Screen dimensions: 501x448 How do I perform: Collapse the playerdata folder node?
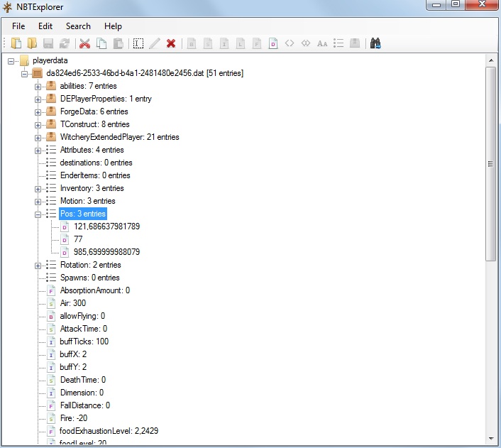pyautogui.click(x=11, y=61)
